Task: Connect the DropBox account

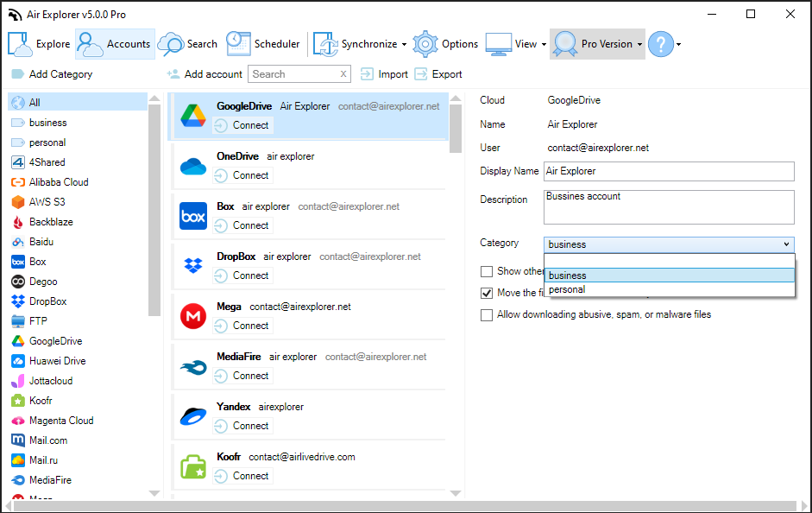Action: [242, 275]
